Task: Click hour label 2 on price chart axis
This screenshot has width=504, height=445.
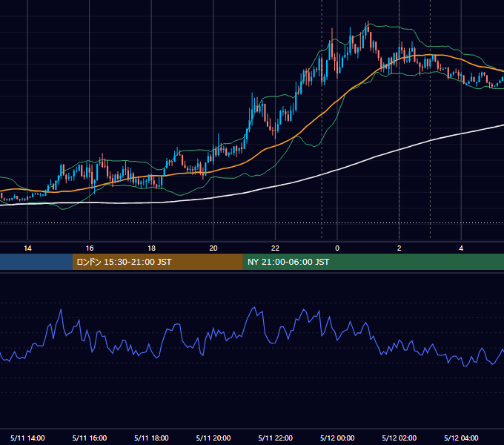Action: point(399,248)
